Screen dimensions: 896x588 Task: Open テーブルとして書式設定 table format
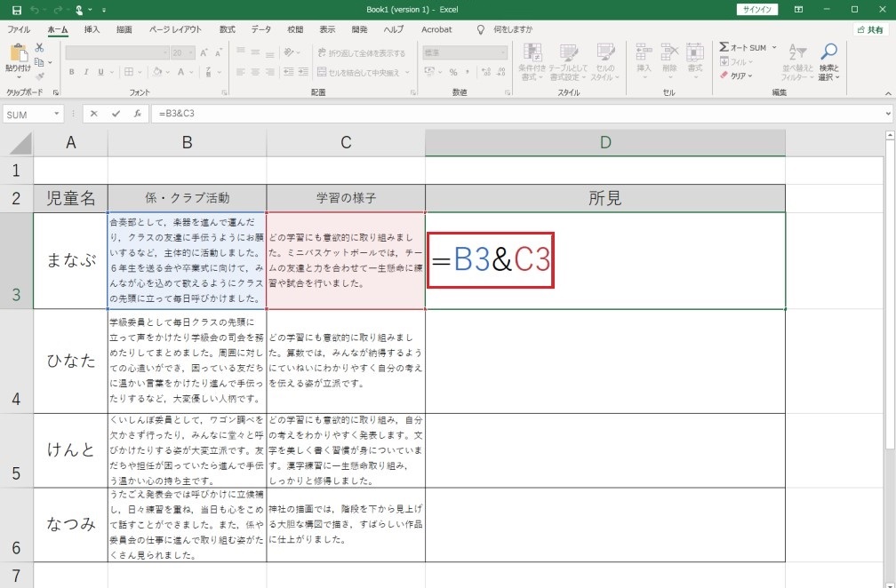pos(568,62)
